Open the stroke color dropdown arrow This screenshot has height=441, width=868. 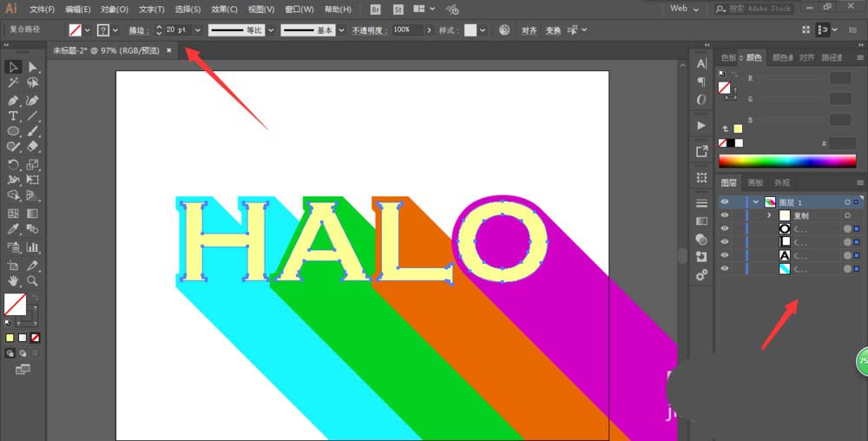click(115, 30)
